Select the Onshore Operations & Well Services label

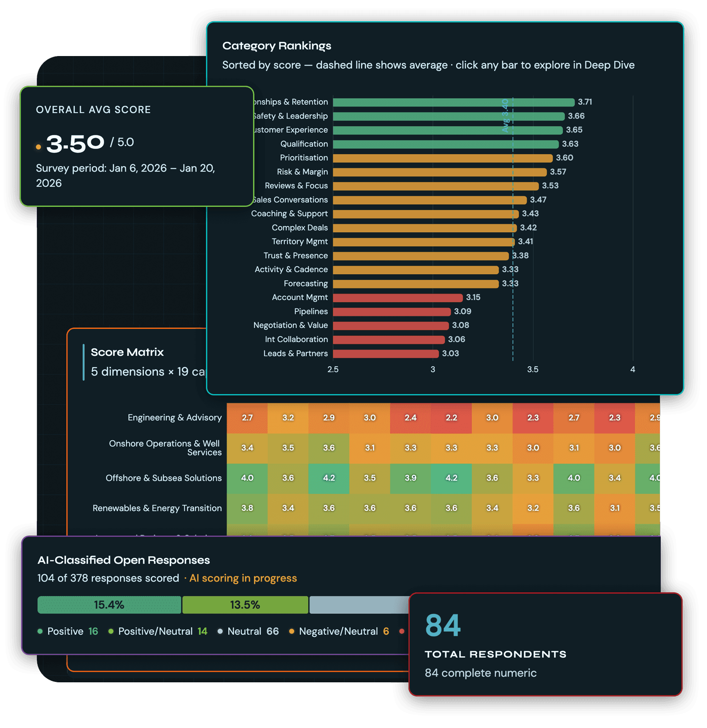[x=165, y=448]
